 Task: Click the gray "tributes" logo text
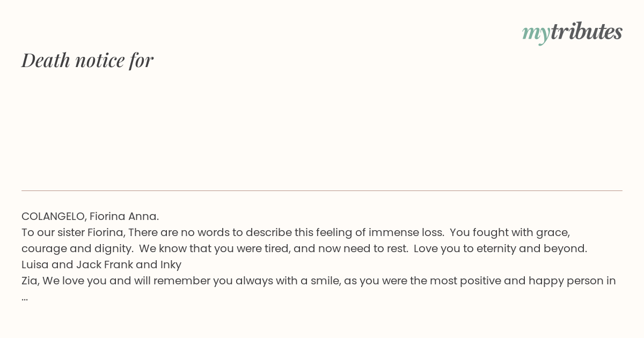click(x=586, y=32)
